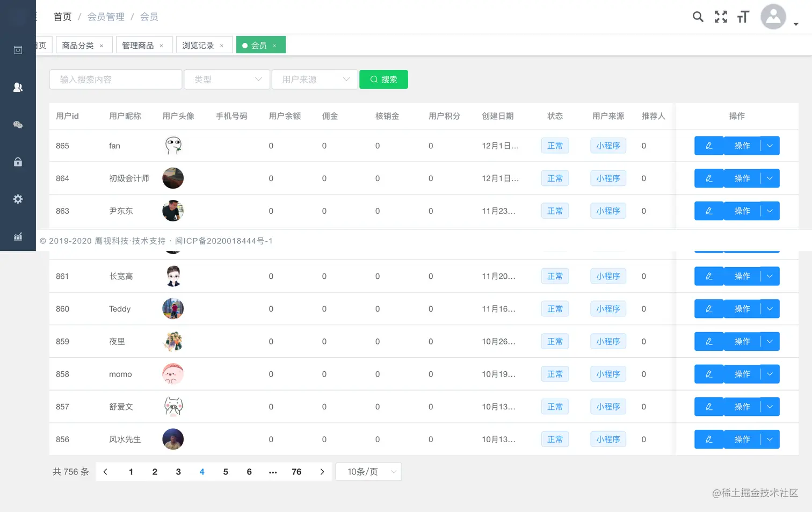The image size is (812, 512).
Task: Open the 类型 dropdown
Action: tap(226, 79)
